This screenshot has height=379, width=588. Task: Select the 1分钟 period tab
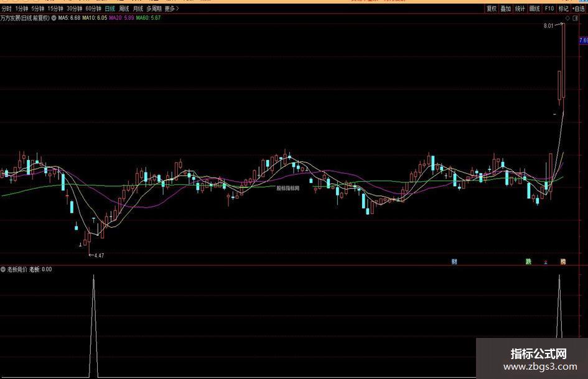tap(21, 8)
